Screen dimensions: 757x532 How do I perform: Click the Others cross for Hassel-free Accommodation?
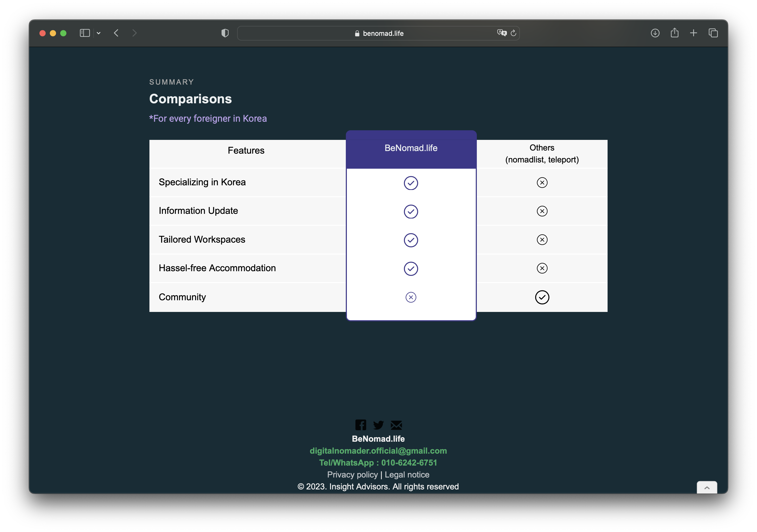point(542,268)
